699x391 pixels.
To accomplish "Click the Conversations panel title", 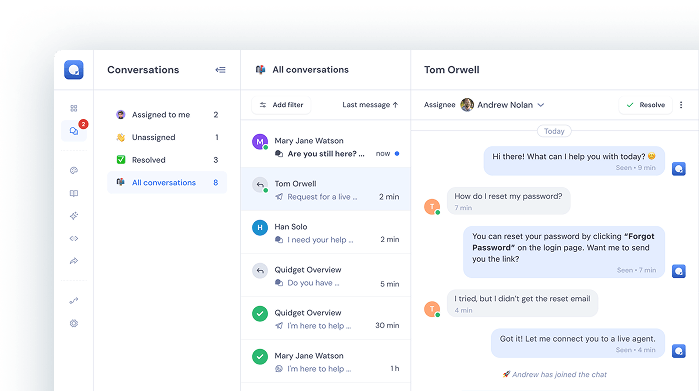I will 143,70.
